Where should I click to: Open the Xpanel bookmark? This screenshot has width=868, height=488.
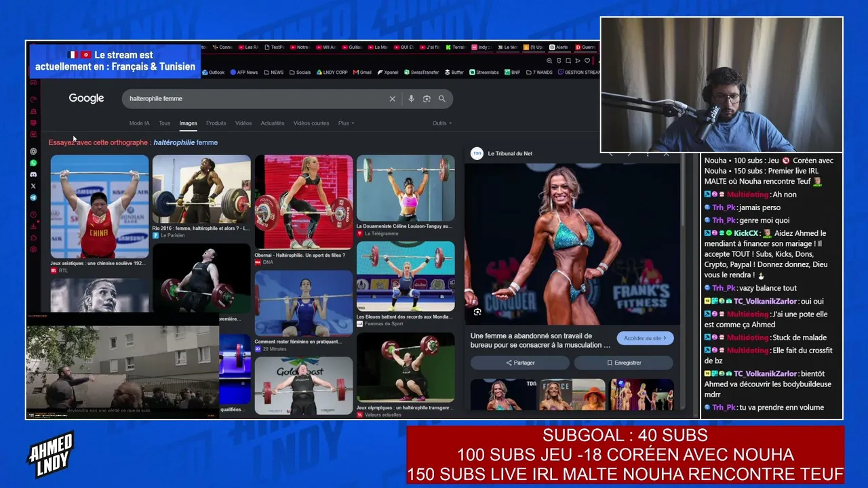pos(388,73)
